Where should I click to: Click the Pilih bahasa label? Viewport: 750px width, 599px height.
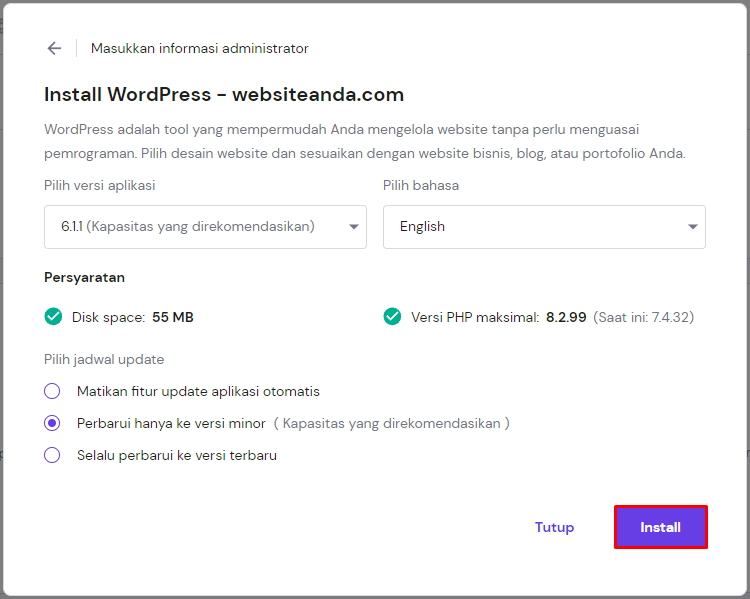click(420, 185)
